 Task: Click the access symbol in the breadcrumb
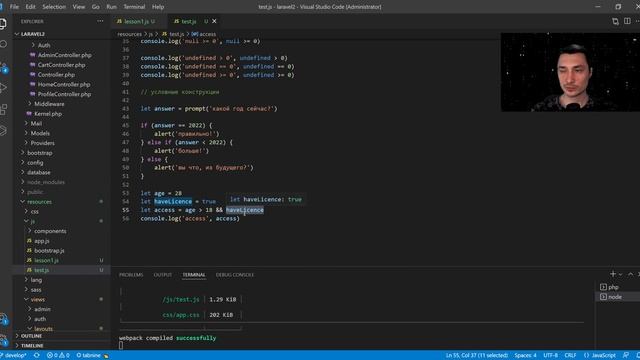click(x=204, y=34)
